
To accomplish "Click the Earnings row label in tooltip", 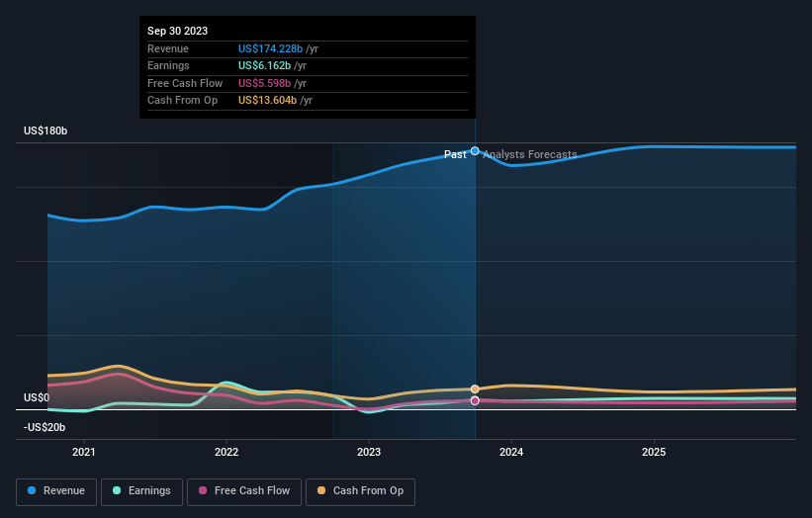I will 168,65.
